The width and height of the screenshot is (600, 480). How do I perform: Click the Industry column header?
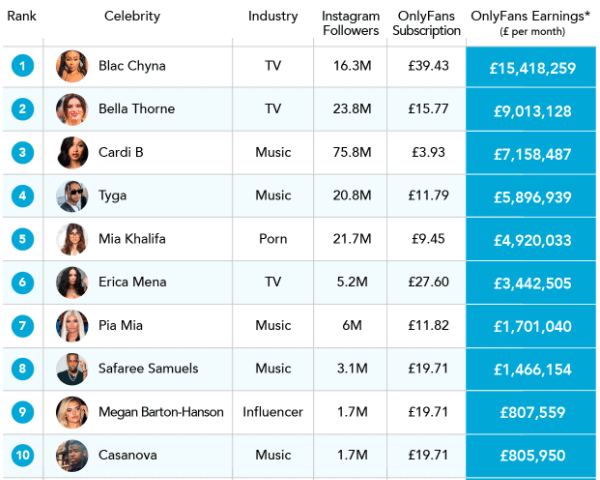pyautogui.click(x=273, y=16)
